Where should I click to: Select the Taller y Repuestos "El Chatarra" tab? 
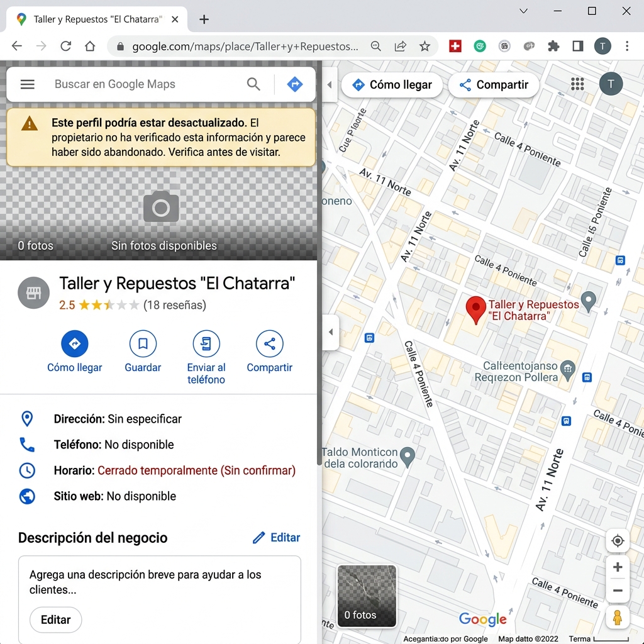click(x=97, y=19)
